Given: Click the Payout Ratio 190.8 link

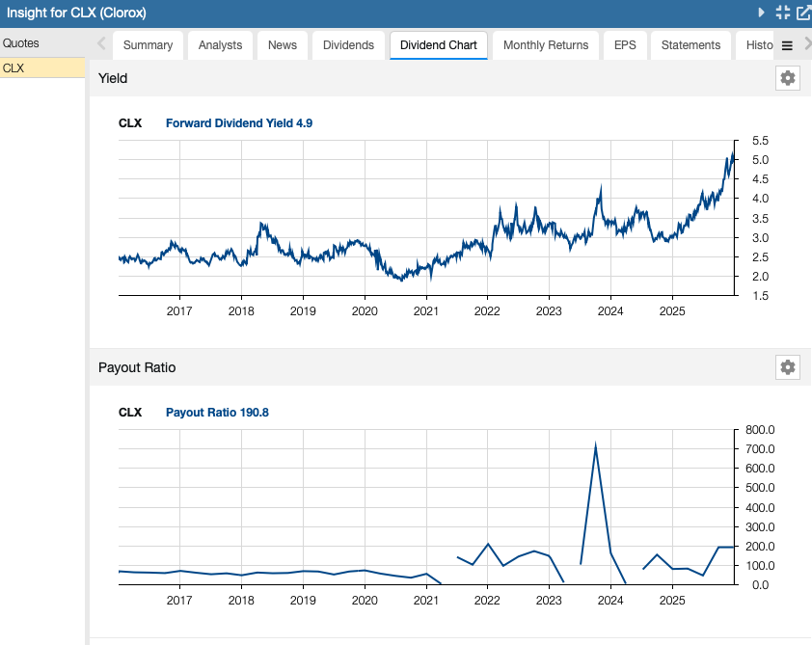Looking at the screenshot, I should tap(217, 412).
